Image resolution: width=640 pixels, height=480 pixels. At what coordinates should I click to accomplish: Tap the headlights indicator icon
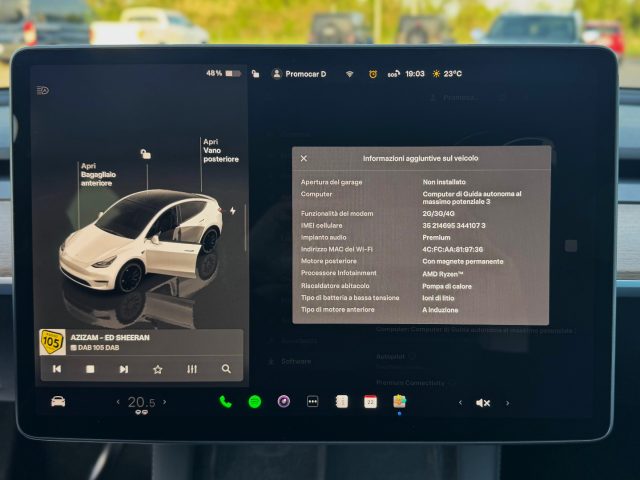pos(42,90)
